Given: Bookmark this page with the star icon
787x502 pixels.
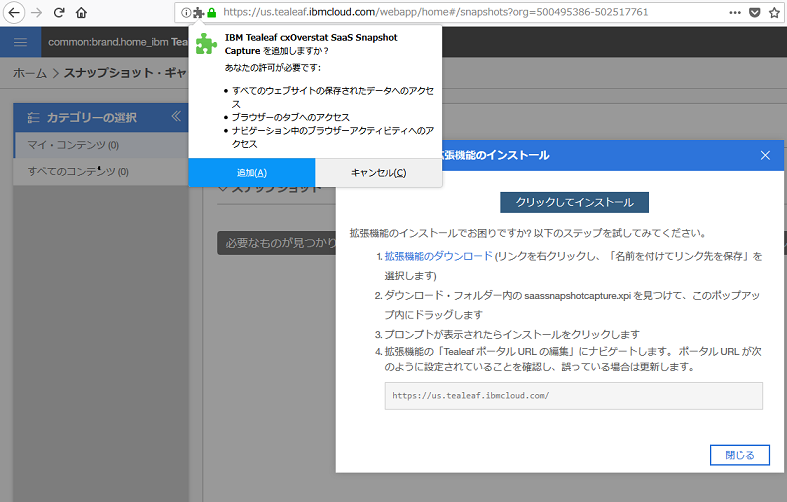Looking at the screenshot, I should [774, 13].
